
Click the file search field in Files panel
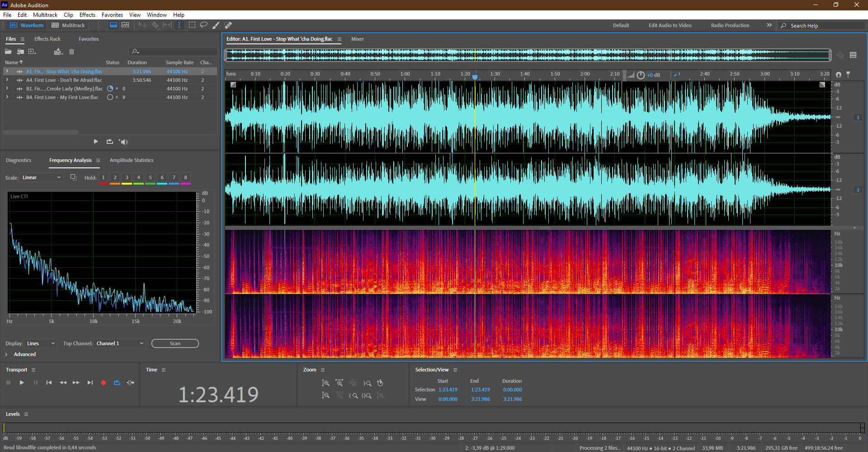[173, 52]
